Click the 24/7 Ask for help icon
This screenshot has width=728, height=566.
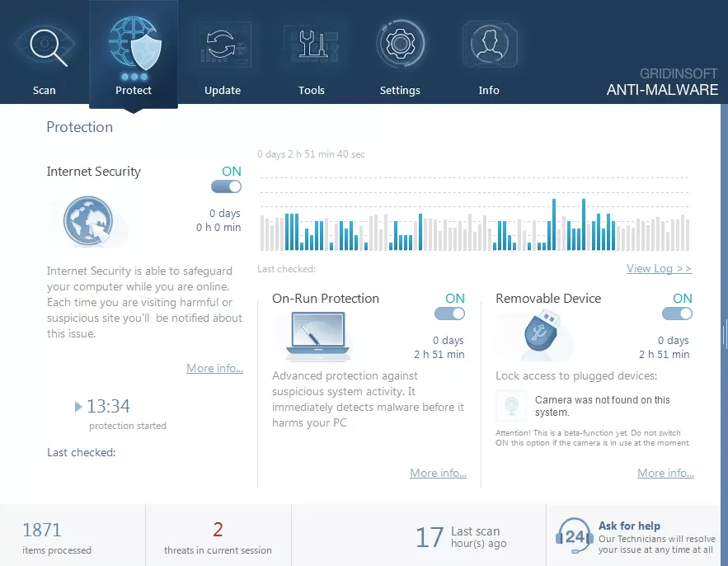[x=574, y=535]
